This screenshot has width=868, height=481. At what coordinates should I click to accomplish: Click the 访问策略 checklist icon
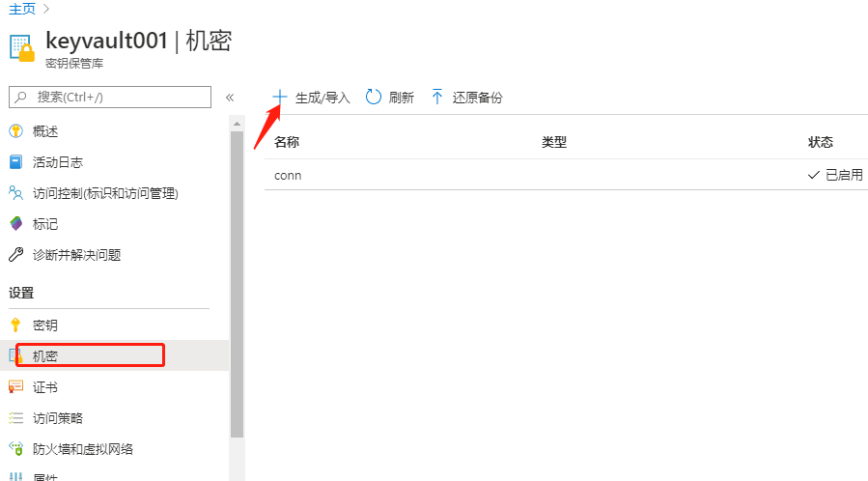click(16, 418)
